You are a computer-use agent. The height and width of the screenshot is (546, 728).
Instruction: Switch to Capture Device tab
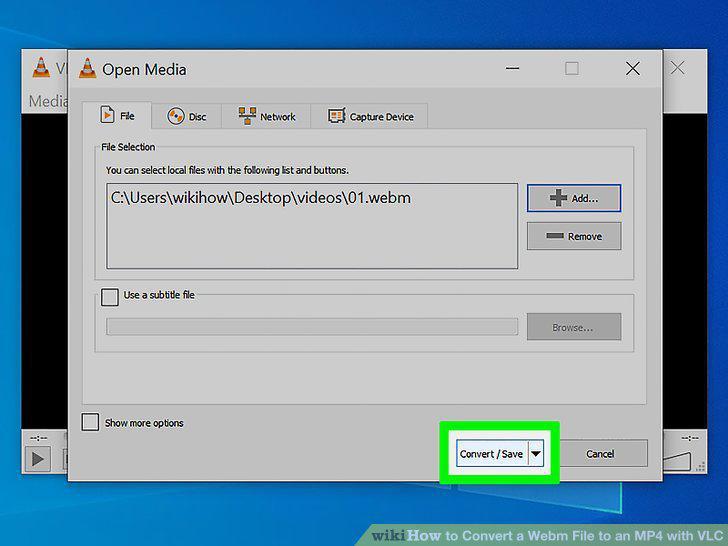(x=370, y=116)
